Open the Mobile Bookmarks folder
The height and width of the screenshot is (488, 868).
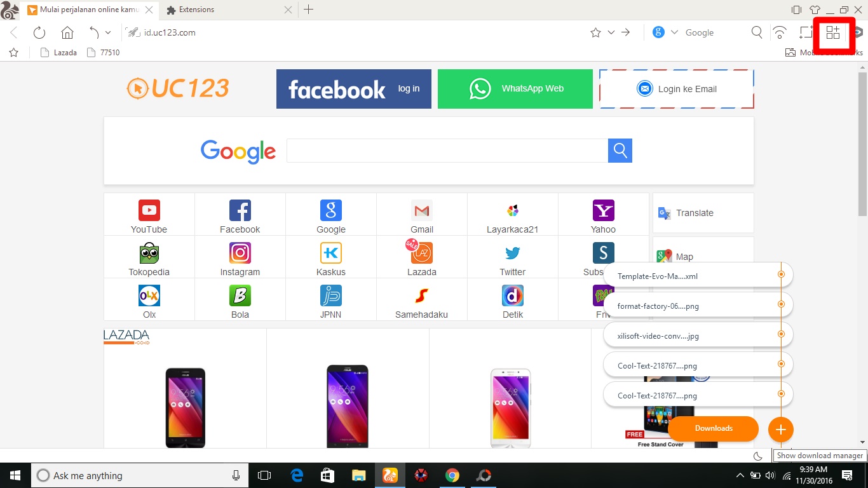(824, 53)
